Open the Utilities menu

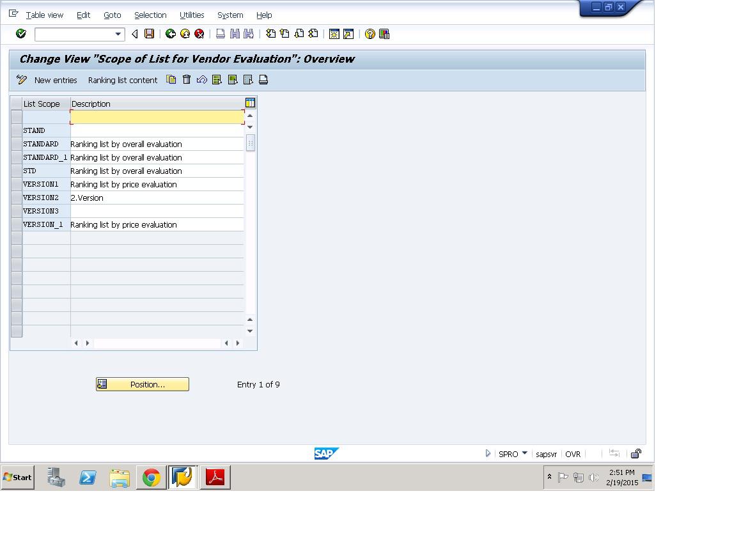192,15
